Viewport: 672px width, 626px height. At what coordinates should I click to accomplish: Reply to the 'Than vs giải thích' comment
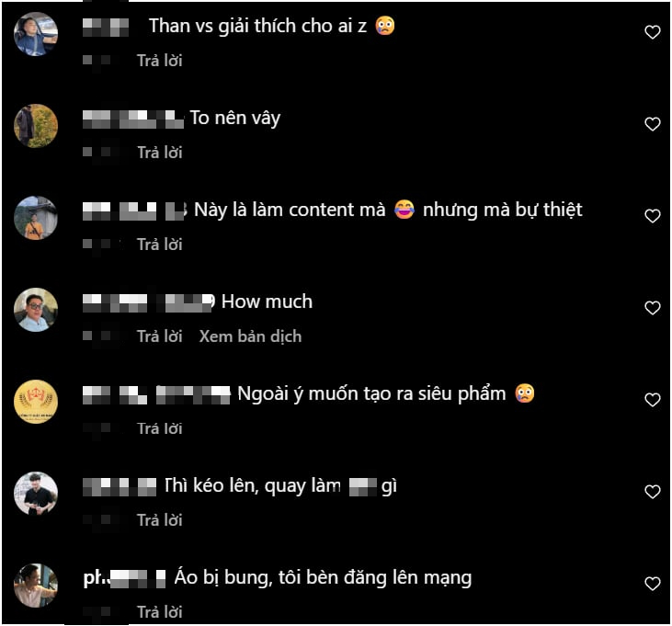159,61
